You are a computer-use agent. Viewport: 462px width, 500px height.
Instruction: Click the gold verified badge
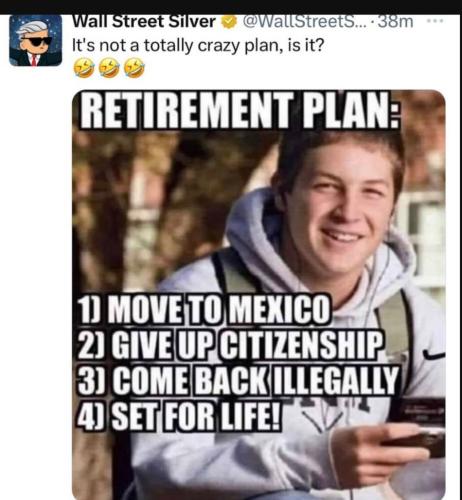[x=229, y=22]
